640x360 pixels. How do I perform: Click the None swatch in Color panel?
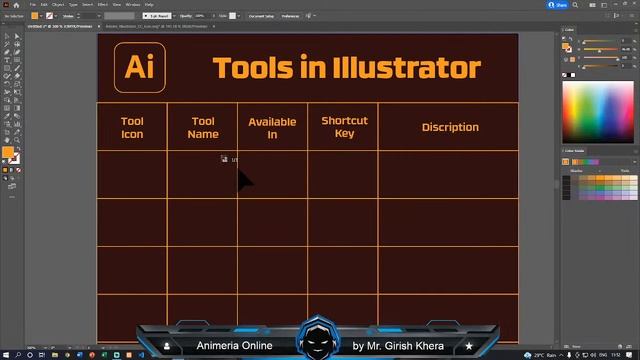tap(564, 75)
